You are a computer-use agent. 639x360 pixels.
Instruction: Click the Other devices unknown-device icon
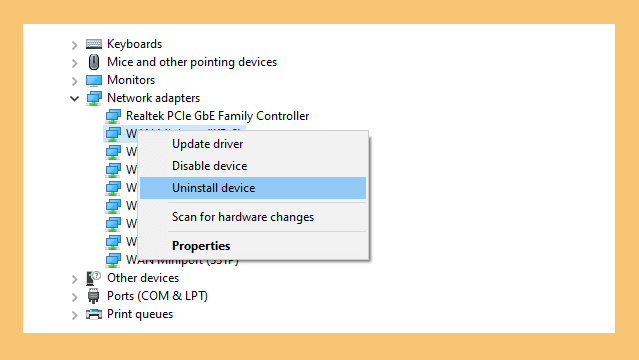pos(93,278)
